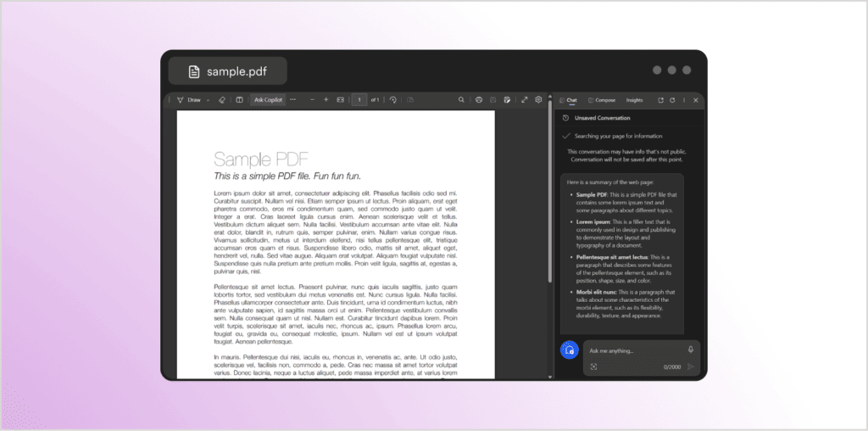Toggle the Fit to width view button
This screenshot has height=431, width=868.
(341, 100)
